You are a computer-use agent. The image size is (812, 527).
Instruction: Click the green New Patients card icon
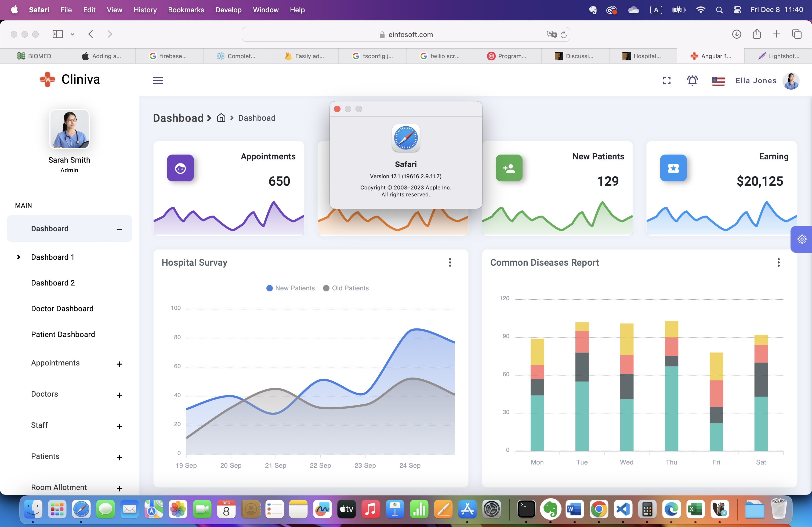pos(509,168)
